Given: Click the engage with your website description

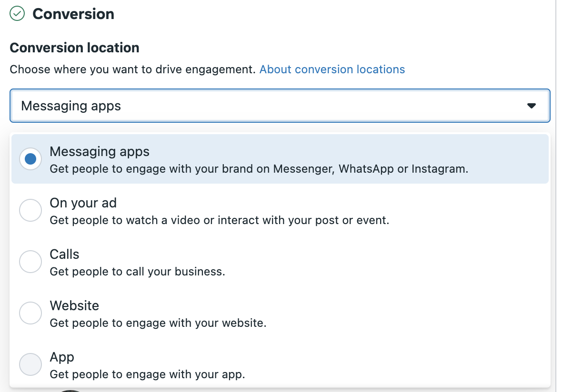Looking at the screenshot, I should click(158, 323).
